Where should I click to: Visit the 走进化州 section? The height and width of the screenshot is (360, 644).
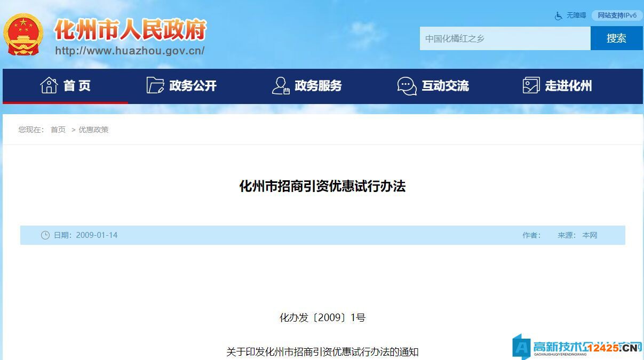[x=568, y=85]
